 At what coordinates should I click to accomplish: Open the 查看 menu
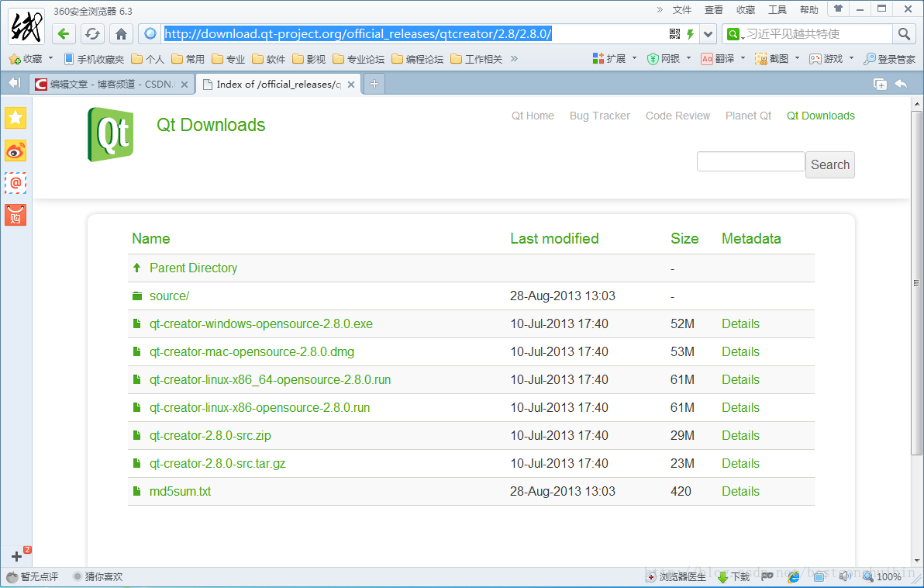coord(714,10)
